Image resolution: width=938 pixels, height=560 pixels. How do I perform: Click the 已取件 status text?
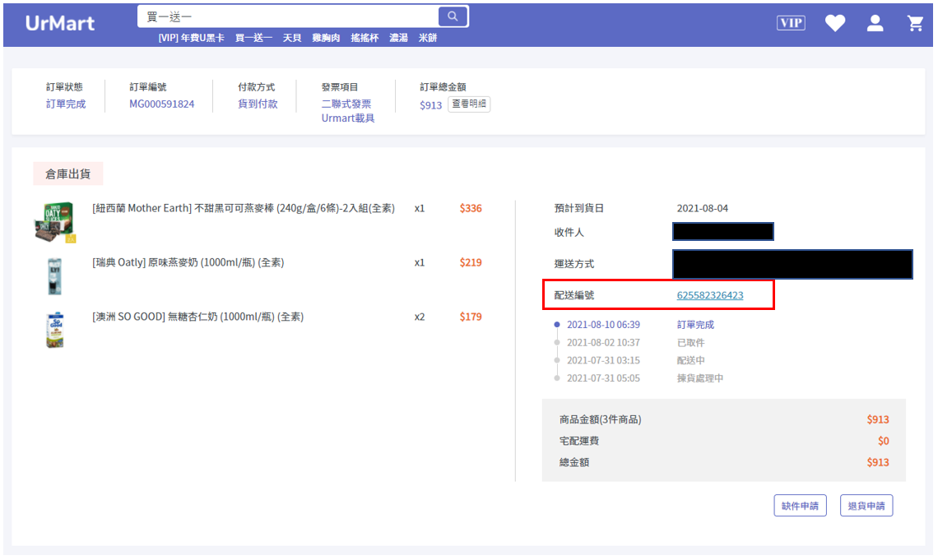pos(691,342)
